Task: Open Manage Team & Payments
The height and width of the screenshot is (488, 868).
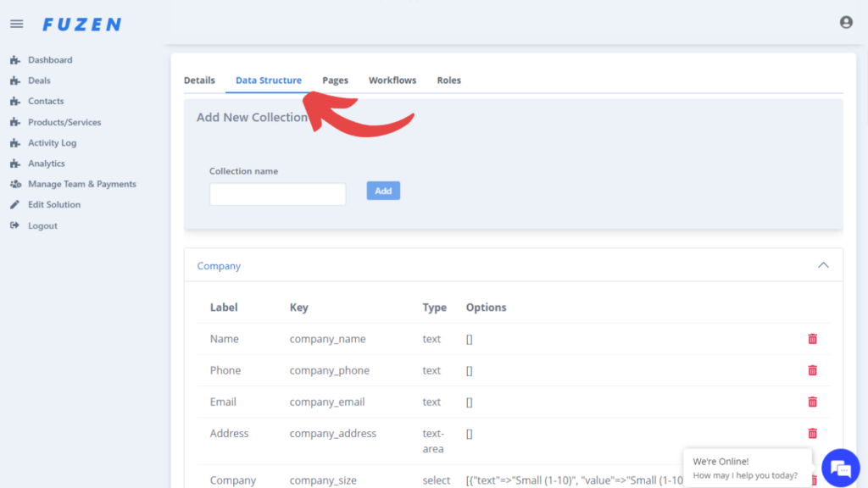Action: (x=82, y=184)
